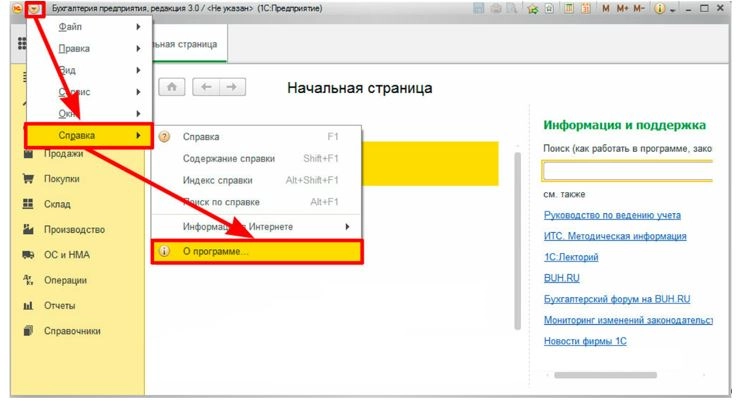Click the yellow info icon in title bar

[659, 8]
